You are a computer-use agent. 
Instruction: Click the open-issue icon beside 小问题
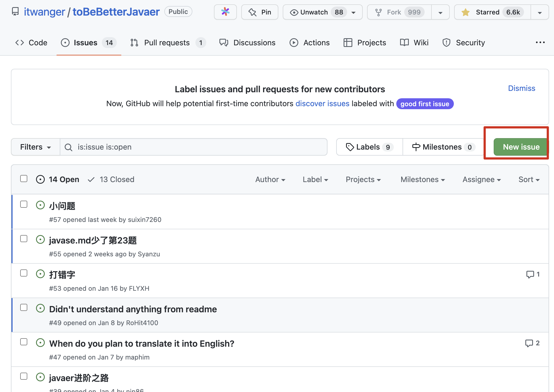tap(40, 205)
